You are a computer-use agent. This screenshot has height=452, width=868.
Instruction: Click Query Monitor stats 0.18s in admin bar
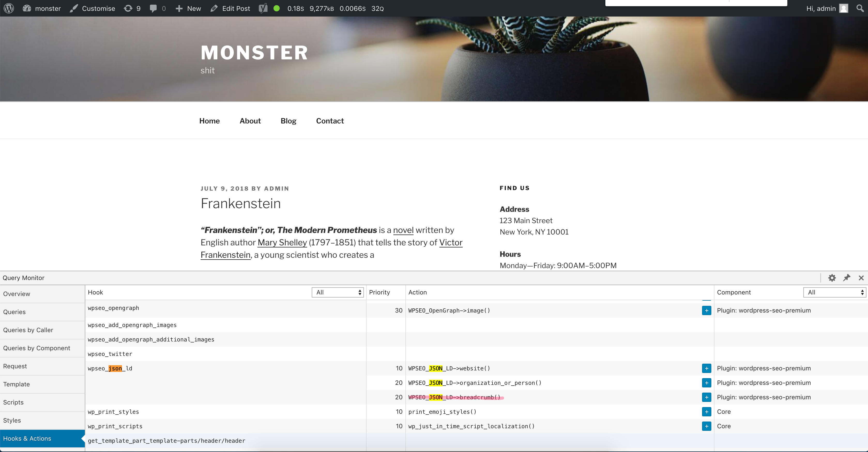pyautogui.click(x=335, y=9)
